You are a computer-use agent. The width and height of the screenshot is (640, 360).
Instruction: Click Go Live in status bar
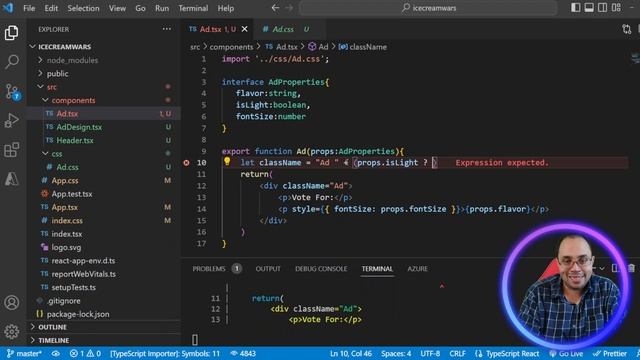tap(566, 353)
